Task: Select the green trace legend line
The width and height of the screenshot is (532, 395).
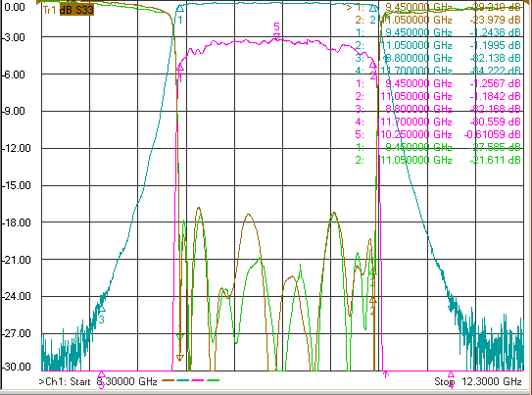Action: pos(213,380)
